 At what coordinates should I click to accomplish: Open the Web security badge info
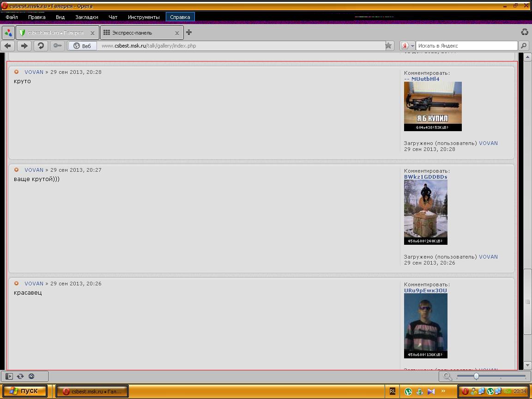[83, 46]
